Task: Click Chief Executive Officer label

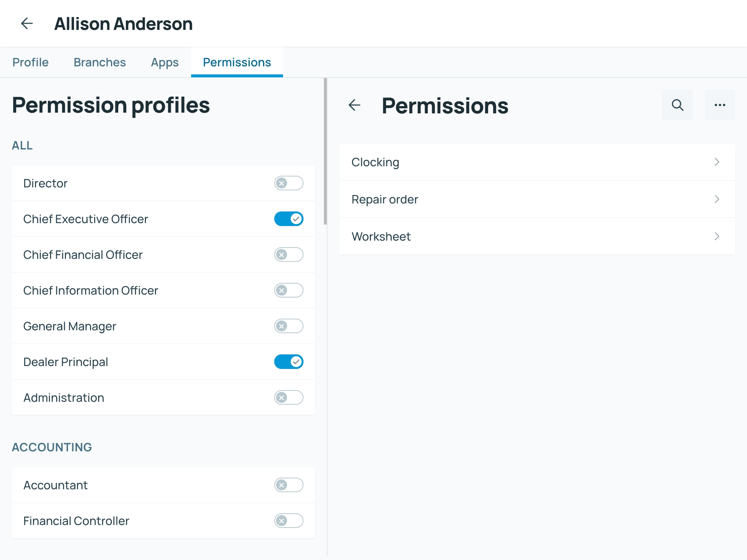Action: pyautogui.click(x=86, y=219)
